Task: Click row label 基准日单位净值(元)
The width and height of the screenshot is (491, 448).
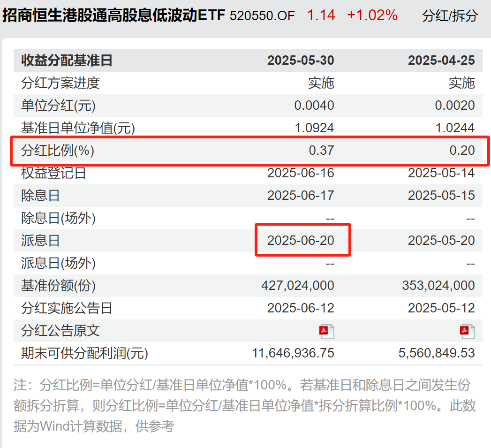Action: tap(78, 128)
